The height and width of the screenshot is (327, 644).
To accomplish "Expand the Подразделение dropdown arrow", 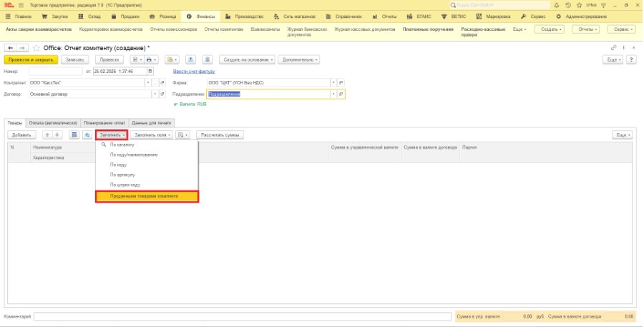I will pyautogui.click(x=333, y=94).
